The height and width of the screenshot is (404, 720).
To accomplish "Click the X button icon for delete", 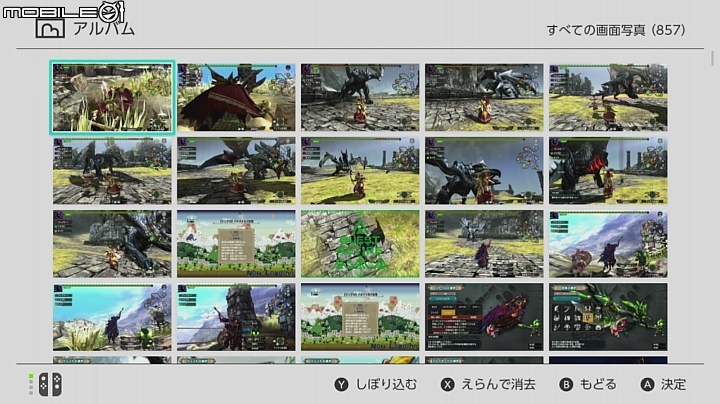I will [x=447, y=385].
